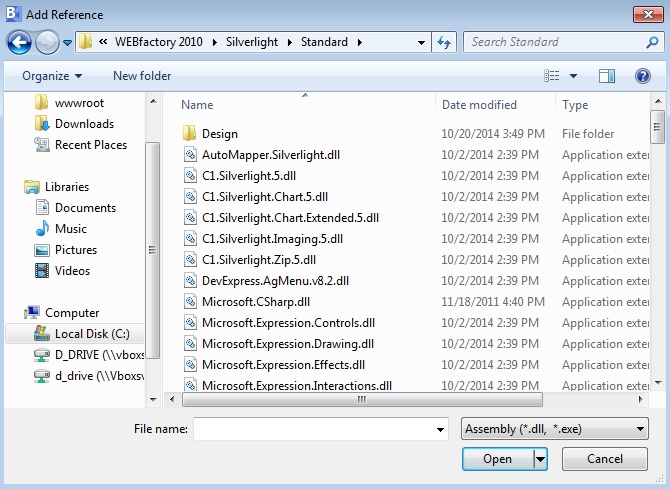Image resolution: width=670 pixels, height=489 pixels.
Task: Select the Microsoft.Expression.Drawing.dll file icon
Action: tap(190, 343)
